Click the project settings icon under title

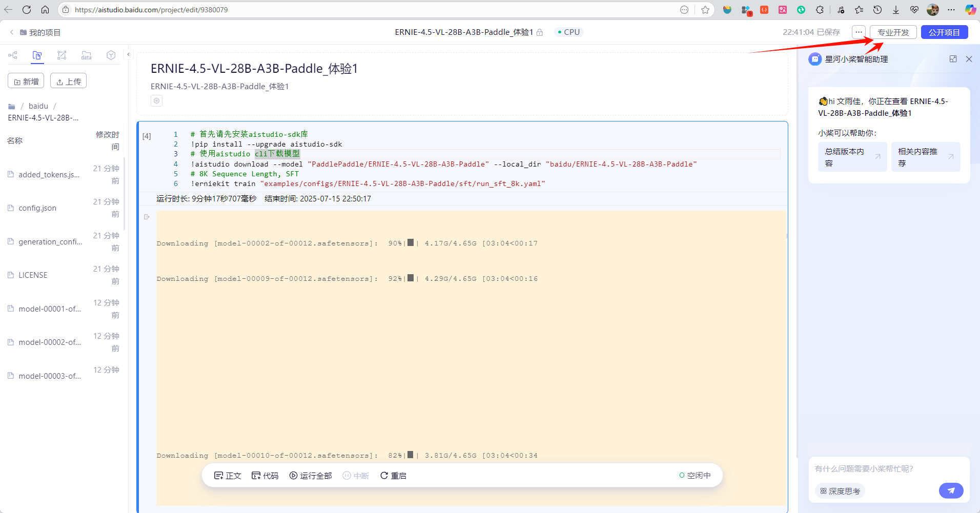(x=157, y=101)
